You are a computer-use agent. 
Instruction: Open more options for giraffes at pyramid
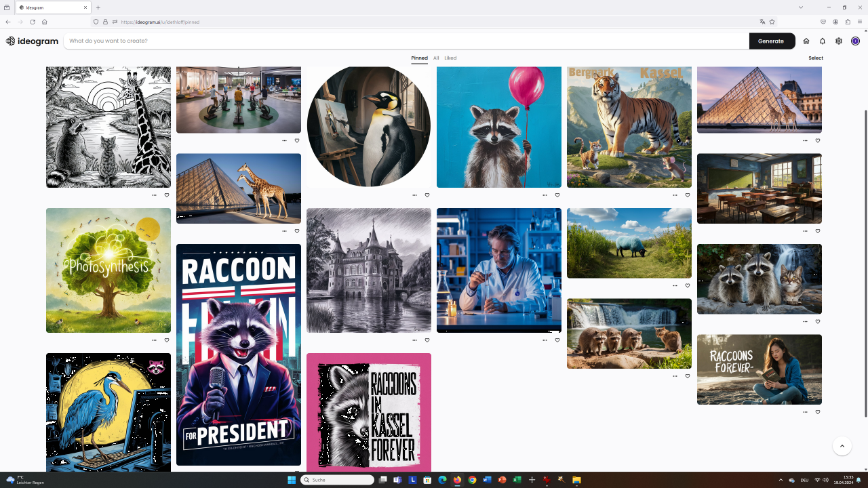[284, 231]
